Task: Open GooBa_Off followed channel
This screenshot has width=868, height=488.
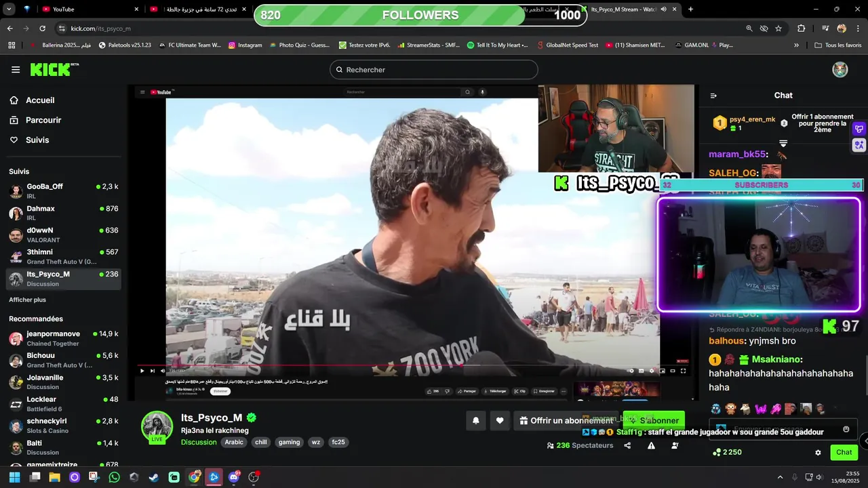Action: [x=64, y=191]
